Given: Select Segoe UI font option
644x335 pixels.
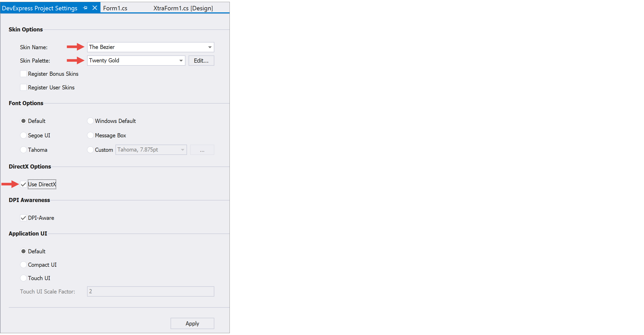Looking at the screenshot, I should coord(23,135).
